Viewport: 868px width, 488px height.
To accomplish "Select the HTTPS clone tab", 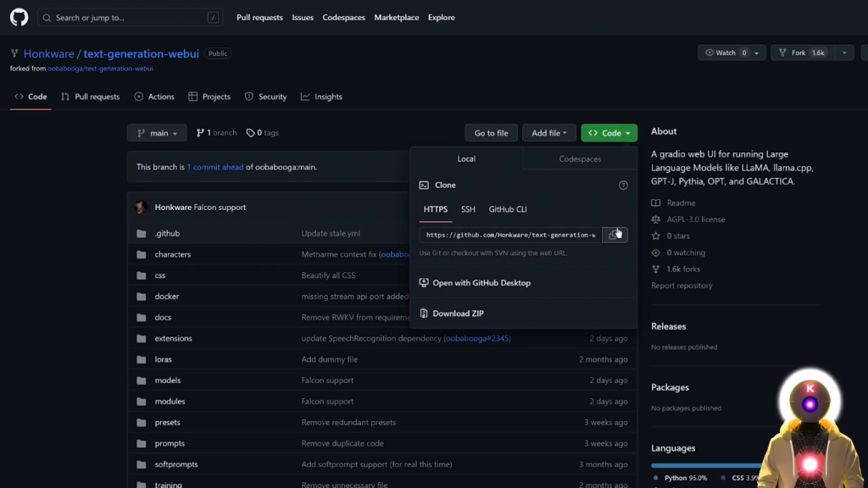I will point(435,210).
